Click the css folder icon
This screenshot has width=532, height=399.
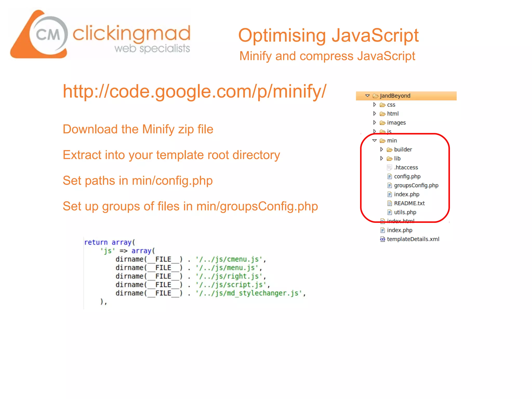383,105
